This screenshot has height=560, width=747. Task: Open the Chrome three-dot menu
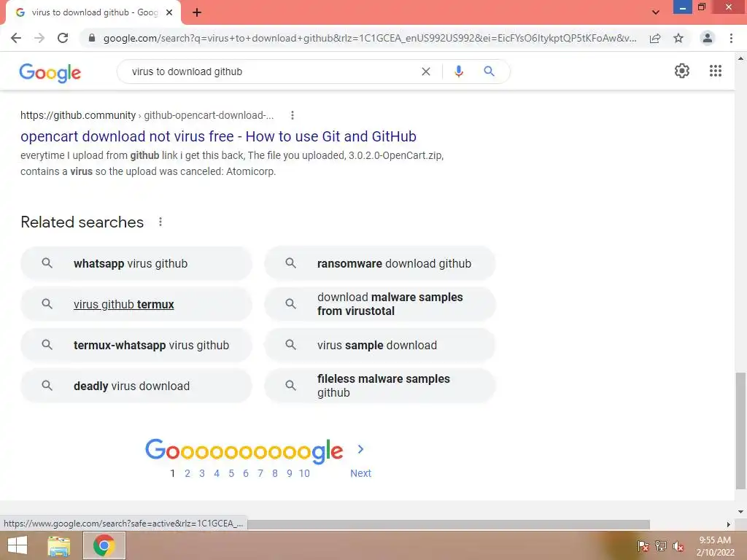731,38
